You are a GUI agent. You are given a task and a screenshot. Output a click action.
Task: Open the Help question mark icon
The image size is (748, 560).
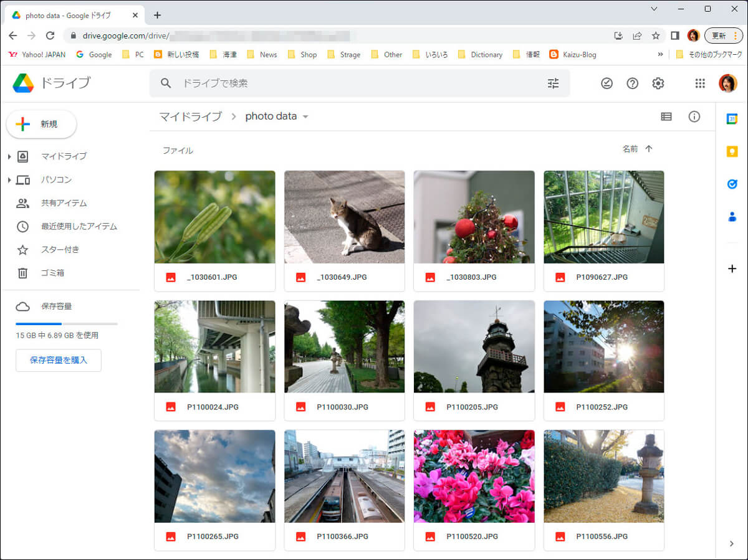point(632,83)
